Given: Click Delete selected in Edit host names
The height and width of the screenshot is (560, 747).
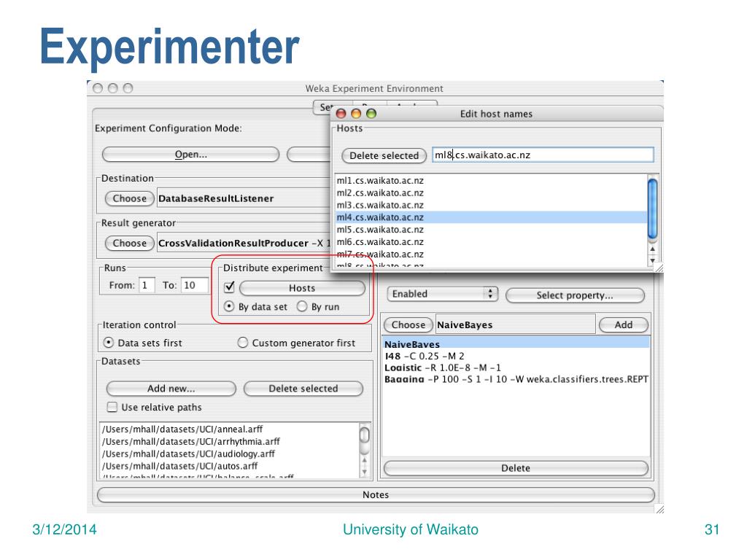Looking at the screenshot, I should [x=384, y=156].
